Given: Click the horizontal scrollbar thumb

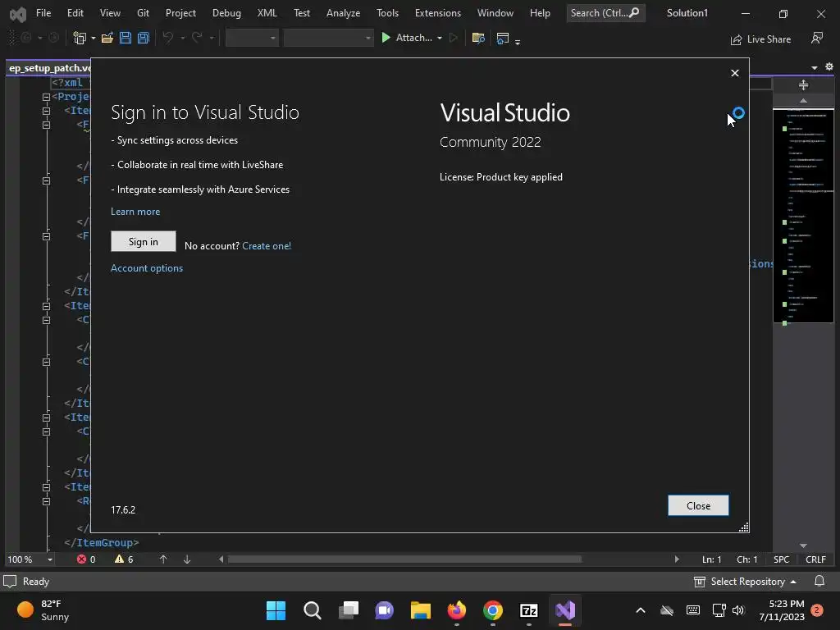Looking at the screenshot, I should tap(404, 559).
